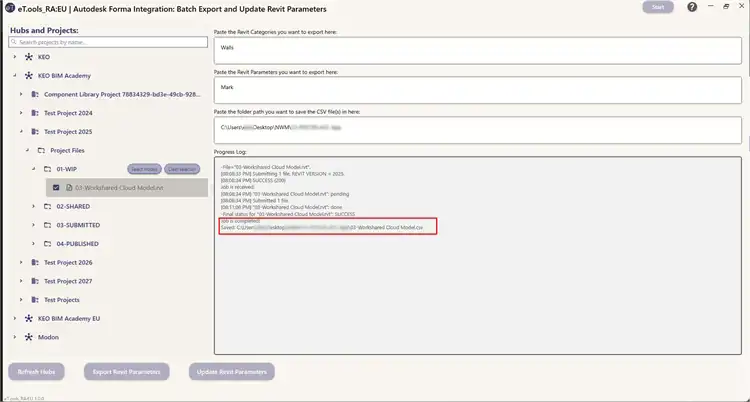Expand the 02-SHARED folder
Image resolution: width=750 pixels, height=402 pixels.
coord(33,207)
